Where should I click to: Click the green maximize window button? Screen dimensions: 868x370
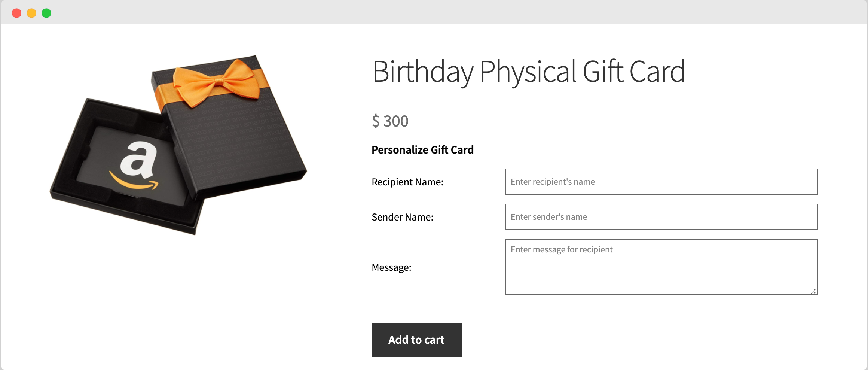coord(46,13)
